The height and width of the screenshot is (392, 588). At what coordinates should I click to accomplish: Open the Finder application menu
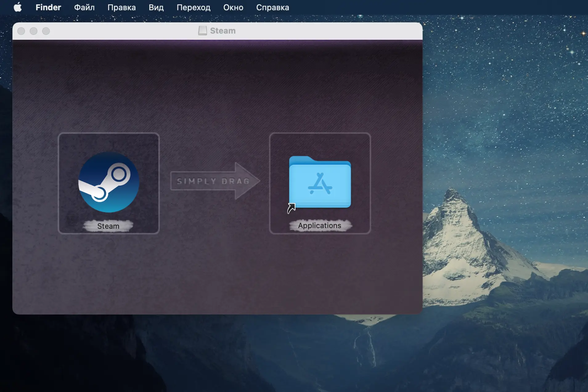tap(48, 7)
